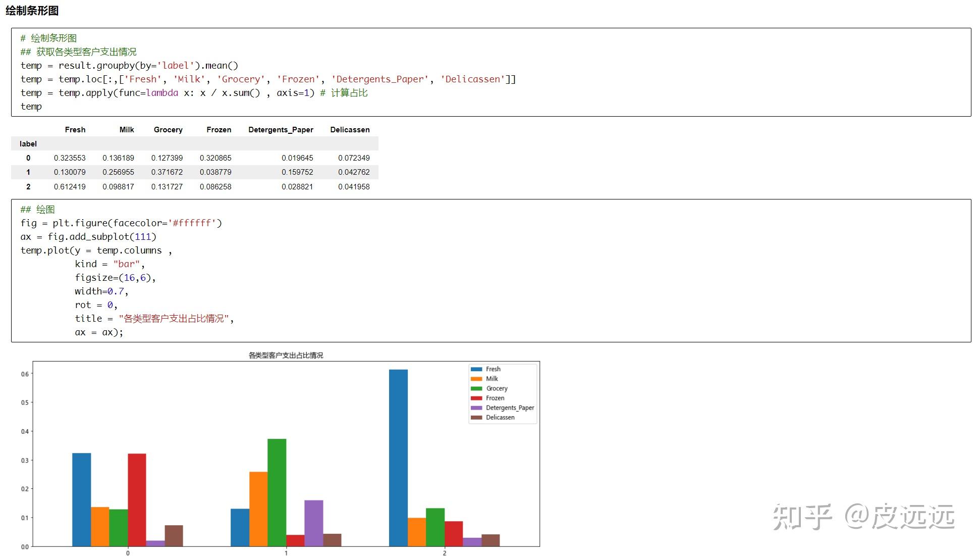The height and width of the screenshot is (556, 980).
Task: Click the 'label' index header
Action: click(x=28, y=144)
